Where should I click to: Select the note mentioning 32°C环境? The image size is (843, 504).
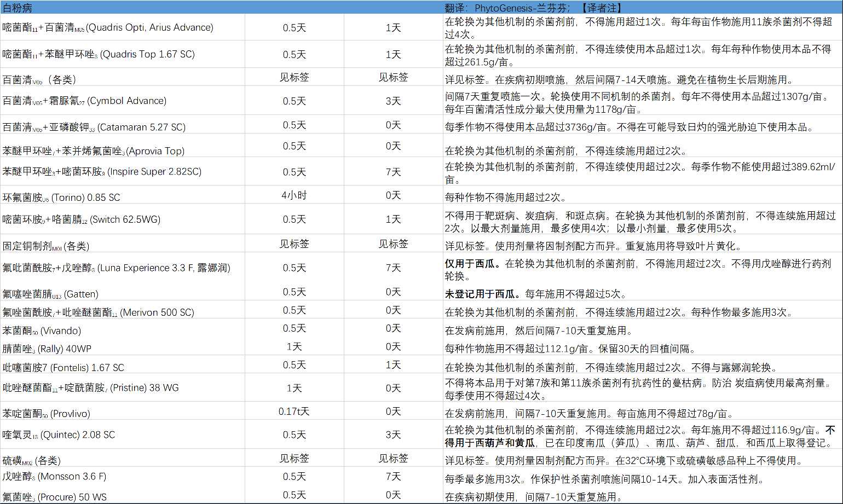point(643,459)
